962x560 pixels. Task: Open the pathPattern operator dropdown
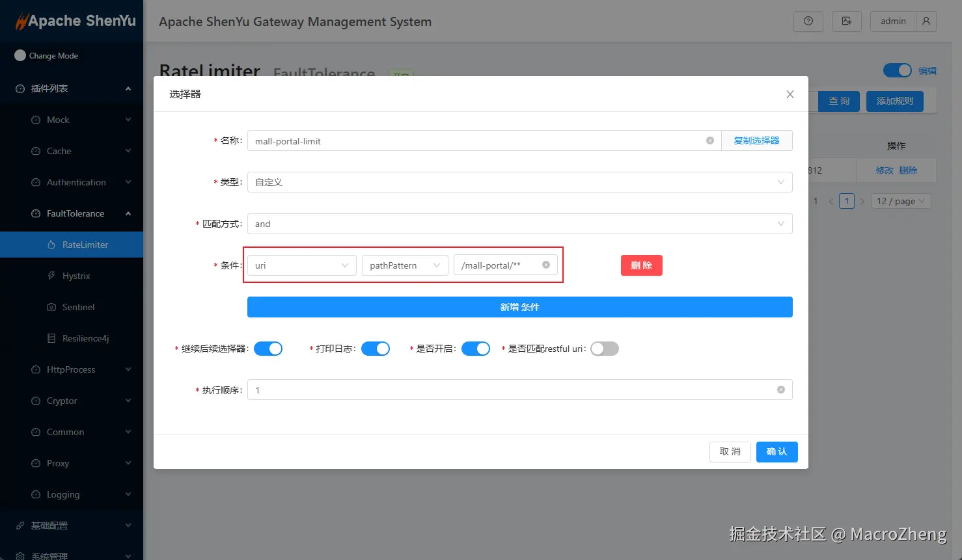pyautogui.click(x=405, y=265)
